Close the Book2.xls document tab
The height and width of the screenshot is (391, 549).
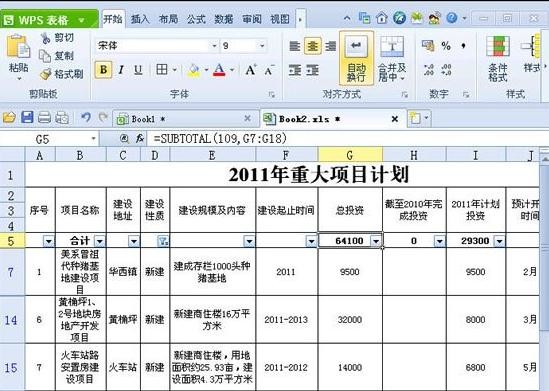[x=395, y=119]
